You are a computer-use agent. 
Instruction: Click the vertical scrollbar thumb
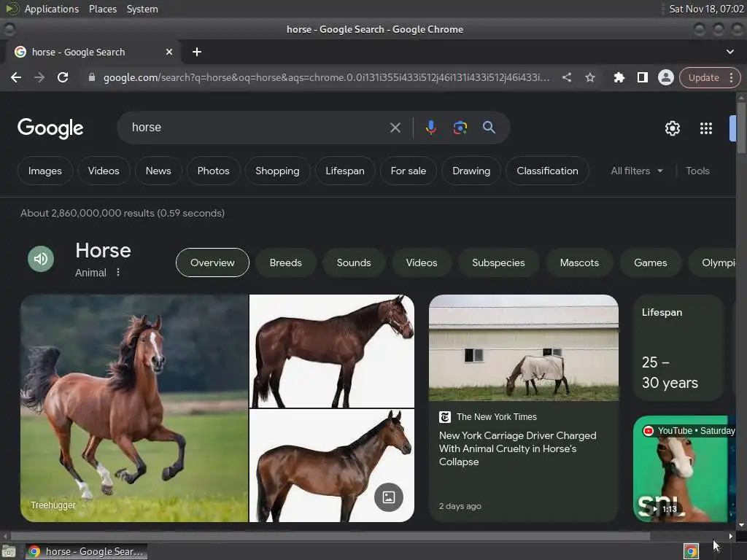[x=741, y=128]
